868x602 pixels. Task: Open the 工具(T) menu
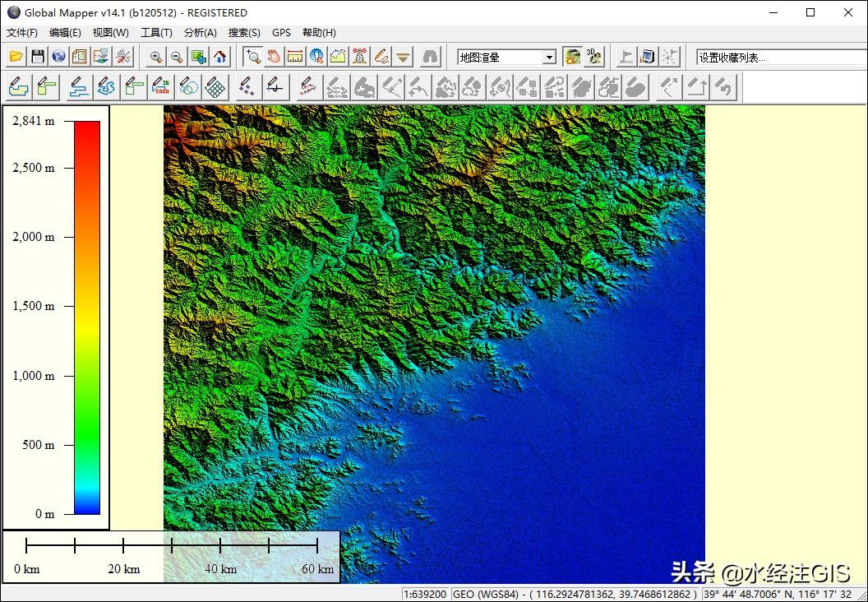click(156, 33)
